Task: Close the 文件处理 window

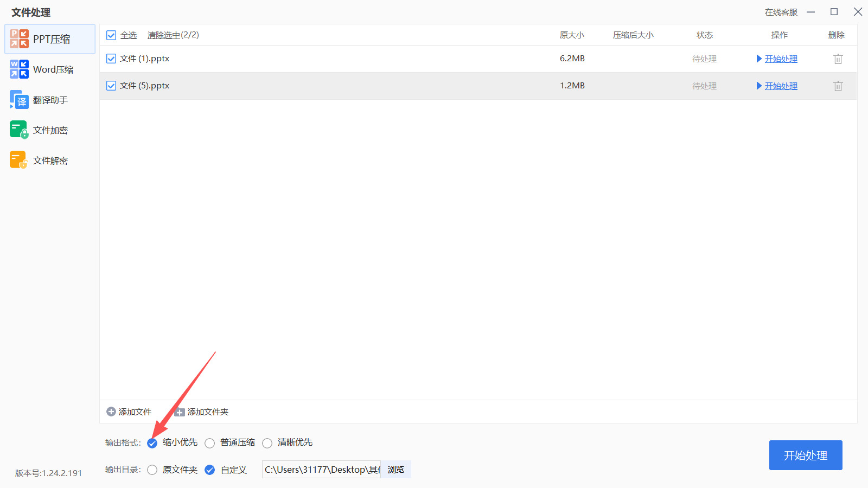Action: (x=858, y=12)
